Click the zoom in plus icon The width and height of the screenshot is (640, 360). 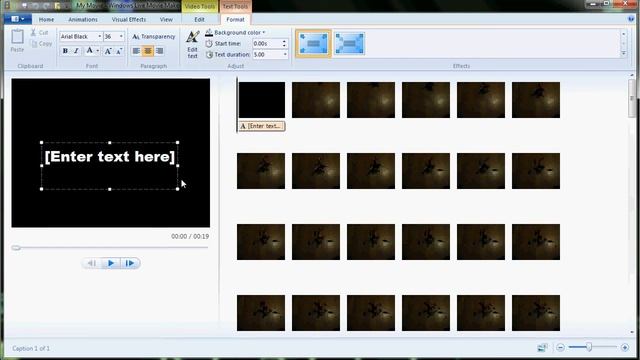tap(625, 347)
